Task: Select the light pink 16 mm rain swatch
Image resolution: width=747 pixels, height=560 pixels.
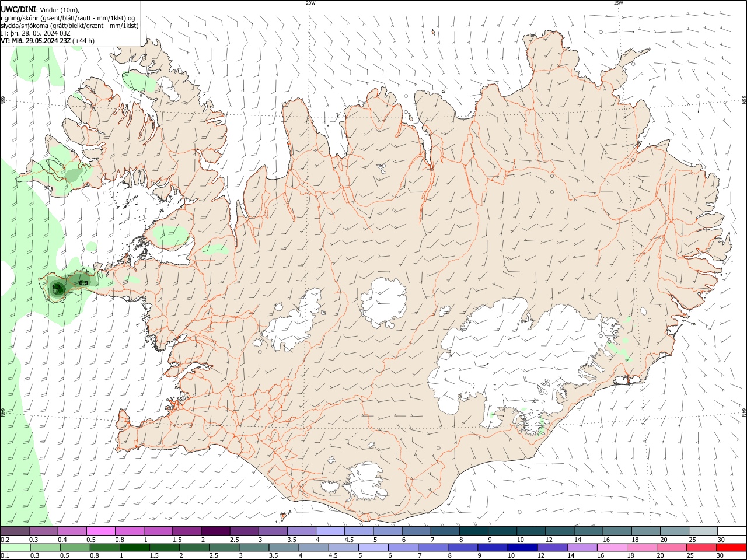Action: 612,548
